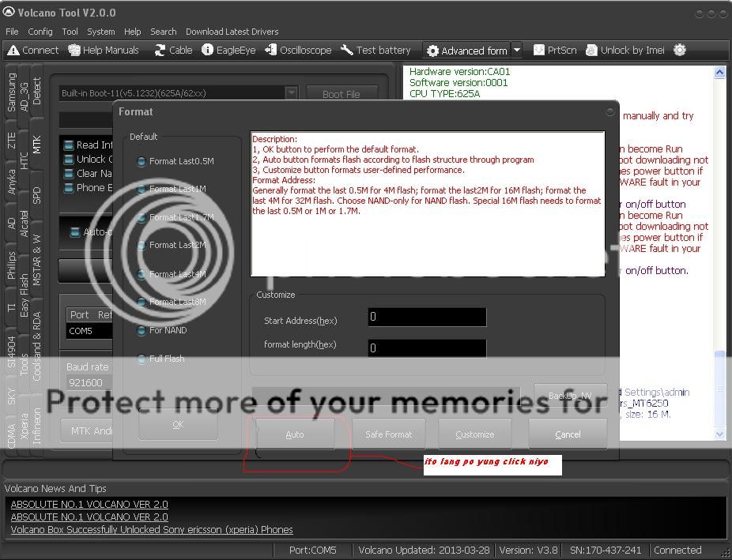Open the Config menu
732x560 pixels.
coord(40,32)
